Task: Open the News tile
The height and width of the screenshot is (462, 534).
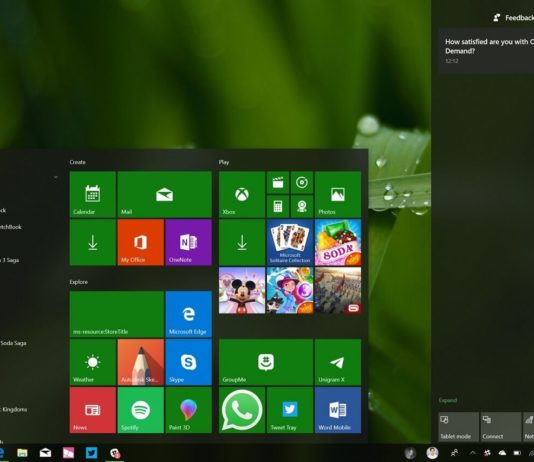Action: (x=93, y=410)
